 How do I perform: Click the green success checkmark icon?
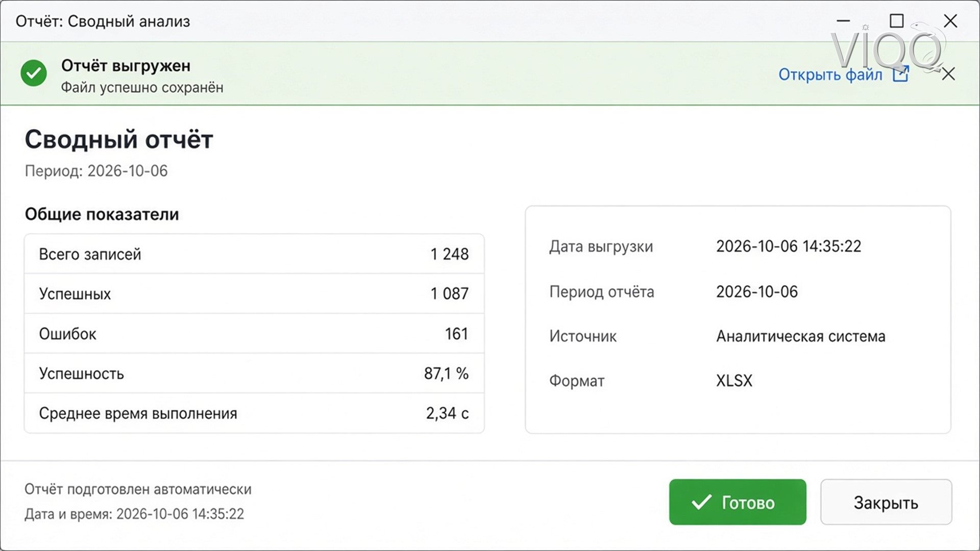coord(34,73)
